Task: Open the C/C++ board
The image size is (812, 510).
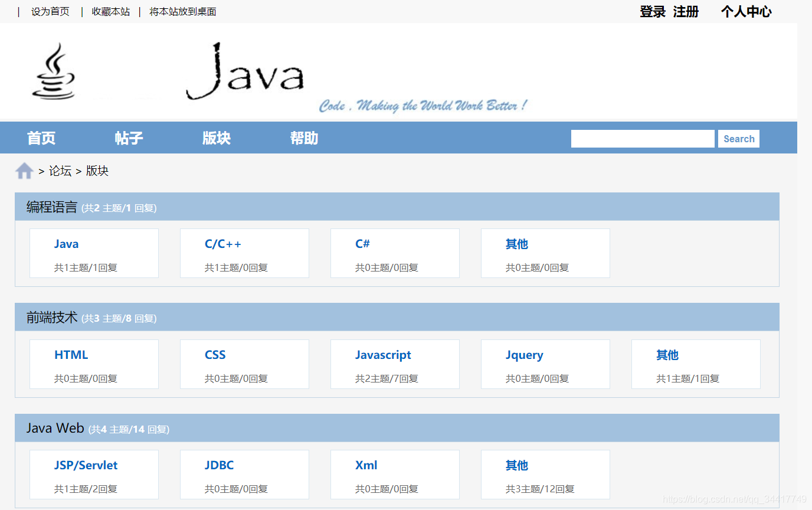Action: [223, 244]
